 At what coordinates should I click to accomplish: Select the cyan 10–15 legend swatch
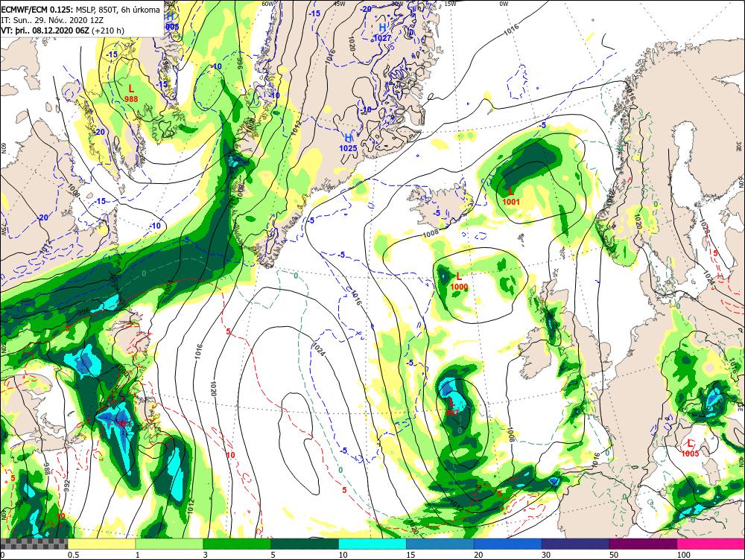[372, 544]
